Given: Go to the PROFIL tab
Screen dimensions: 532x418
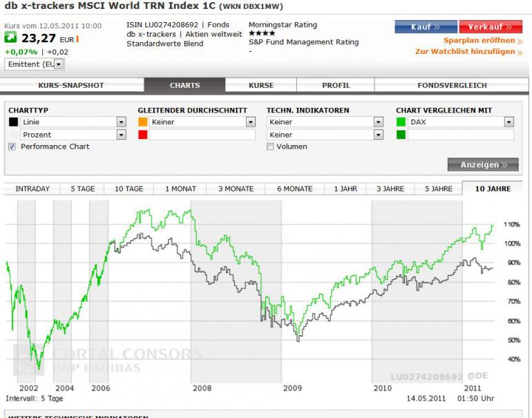Looking at the screenshot, I should point(336,85).
